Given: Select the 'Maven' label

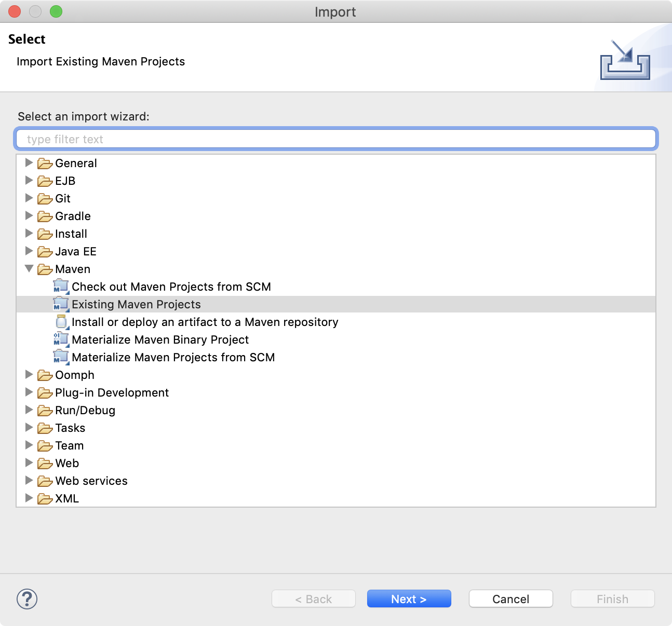Looking at the screenshot, I should (x=73, y=269).
